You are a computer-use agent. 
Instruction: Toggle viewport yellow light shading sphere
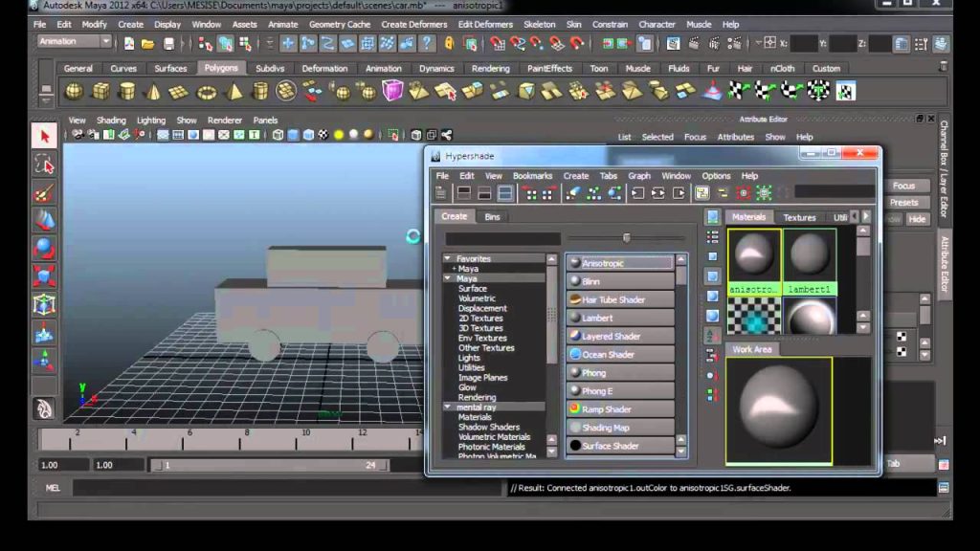[339, 135]
